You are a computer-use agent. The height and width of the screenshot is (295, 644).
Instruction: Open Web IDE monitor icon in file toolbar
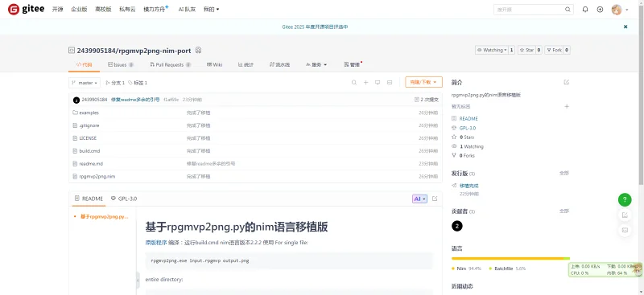378,83
